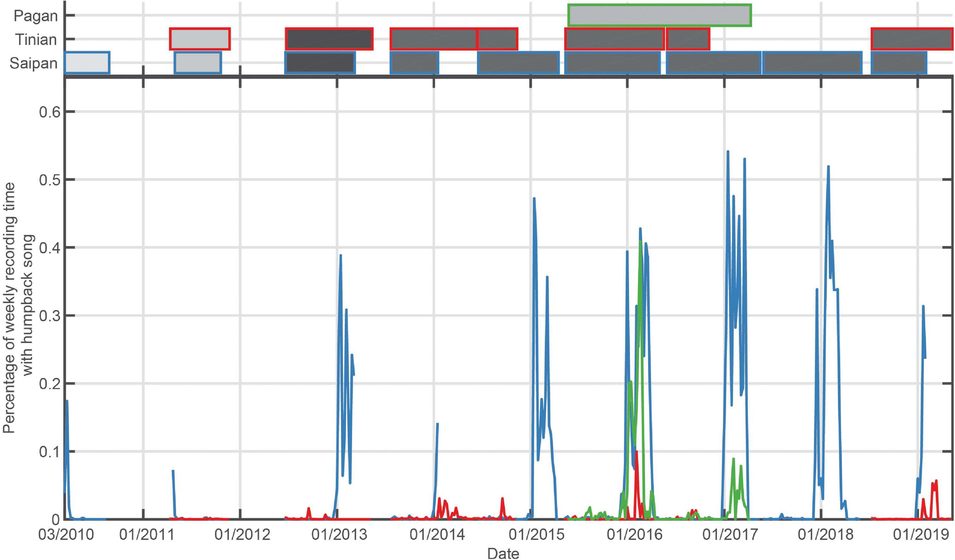Viewport: 955px width, 560px height.
Task: Click the 0.3 y-axis tick label
Action: coord(50,316)
